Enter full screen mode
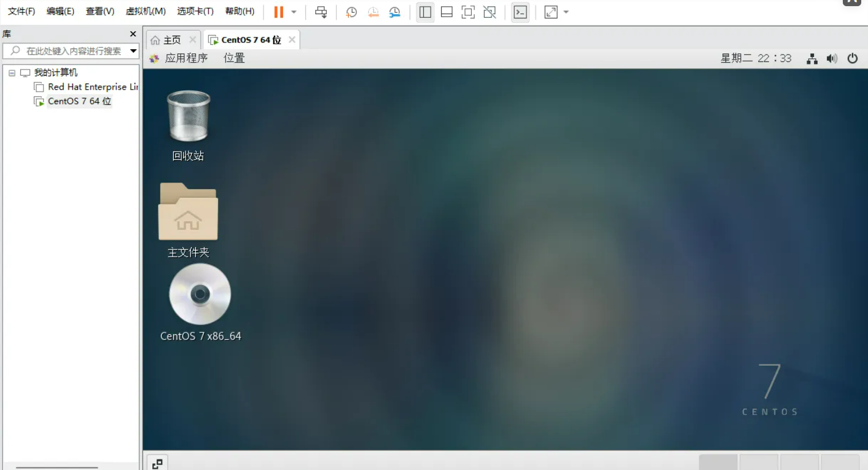Viewport: 868px width, 470px height. point(468,12)
